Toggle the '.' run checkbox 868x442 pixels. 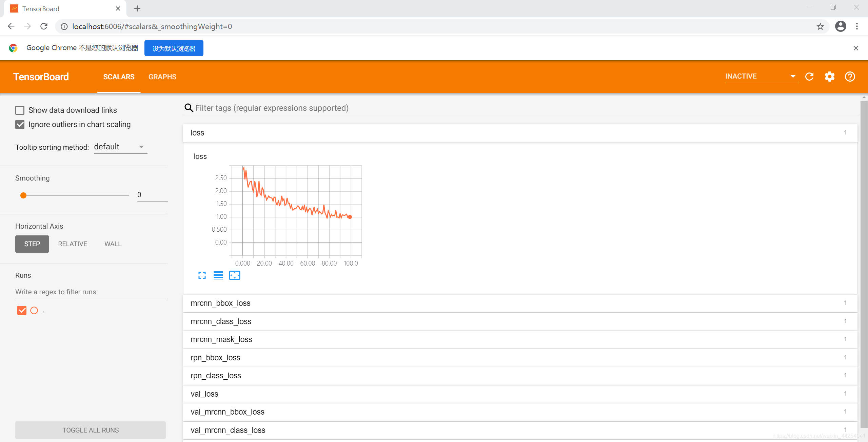click(x=22, y=311)
